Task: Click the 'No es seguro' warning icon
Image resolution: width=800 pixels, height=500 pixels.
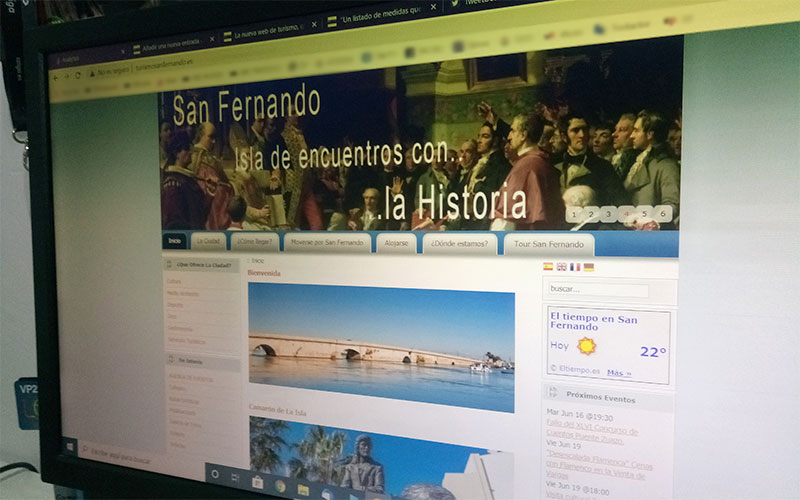Action: (92, 73)
